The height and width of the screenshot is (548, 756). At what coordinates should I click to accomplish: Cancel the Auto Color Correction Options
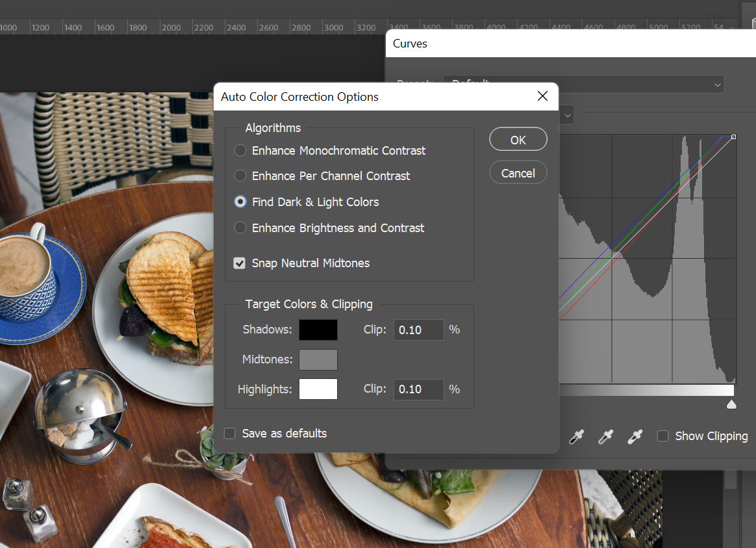pos(518,174)
